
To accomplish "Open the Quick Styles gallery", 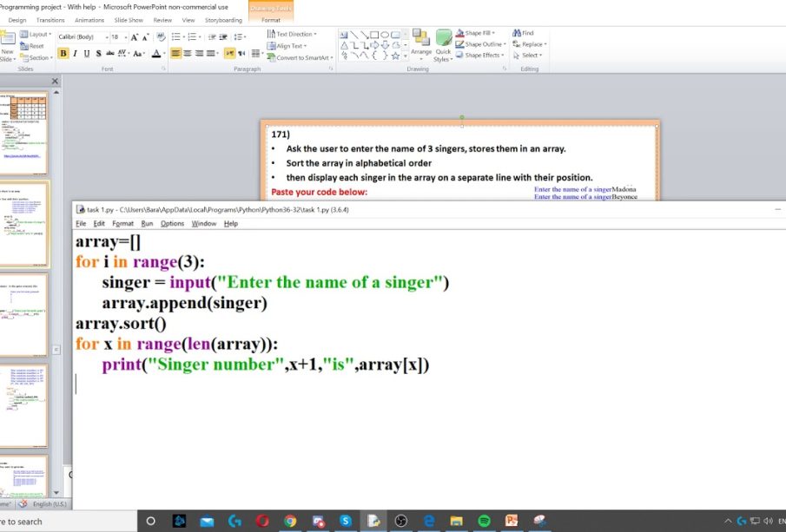I will pos(443,43).
